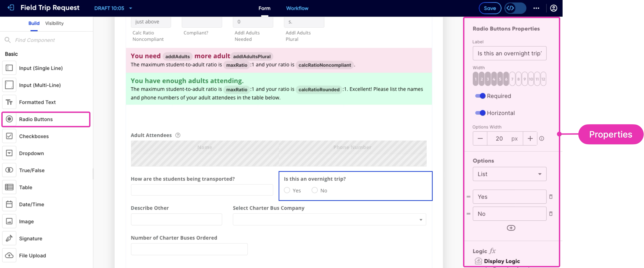Click the Adult Attendees help question icon

pos(178,135)
